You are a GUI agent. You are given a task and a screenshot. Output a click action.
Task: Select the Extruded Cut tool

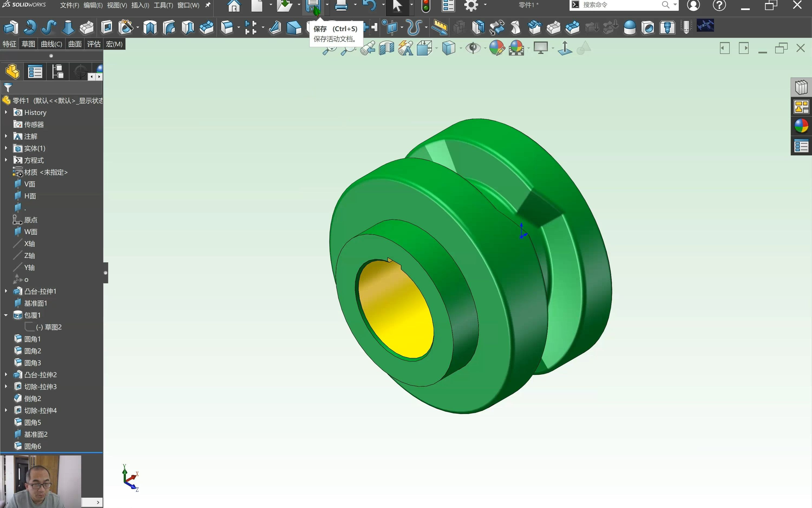107,27
